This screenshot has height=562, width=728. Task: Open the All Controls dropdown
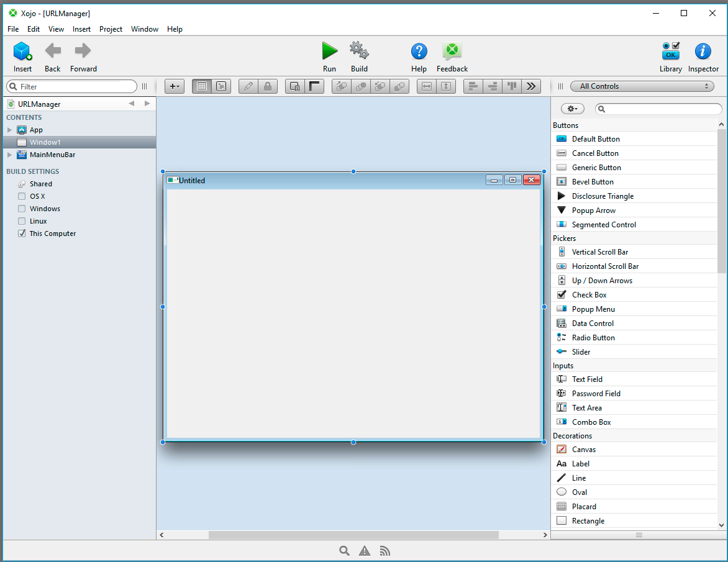(642, 86)
